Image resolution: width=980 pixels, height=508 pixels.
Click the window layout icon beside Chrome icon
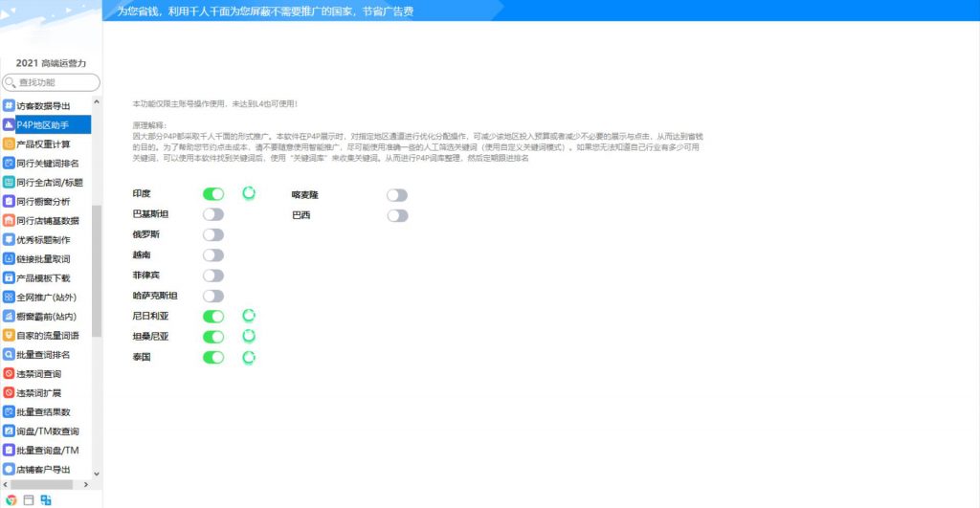tap(29, 500)
